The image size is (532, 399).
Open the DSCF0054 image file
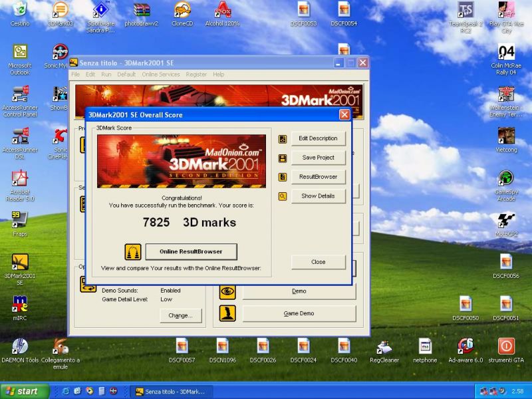[x=344, y=14]
